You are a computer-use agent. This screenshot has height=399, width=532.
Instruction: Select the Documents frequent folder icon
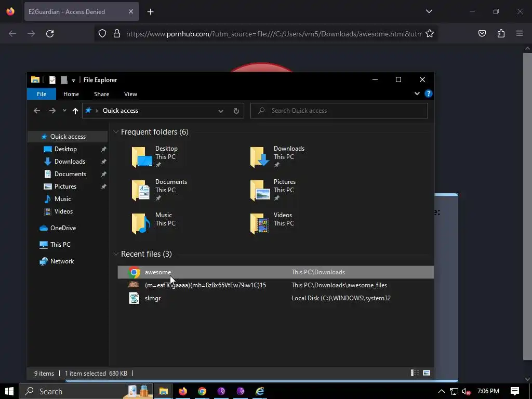pyautogui.click(x=141, y=190)
